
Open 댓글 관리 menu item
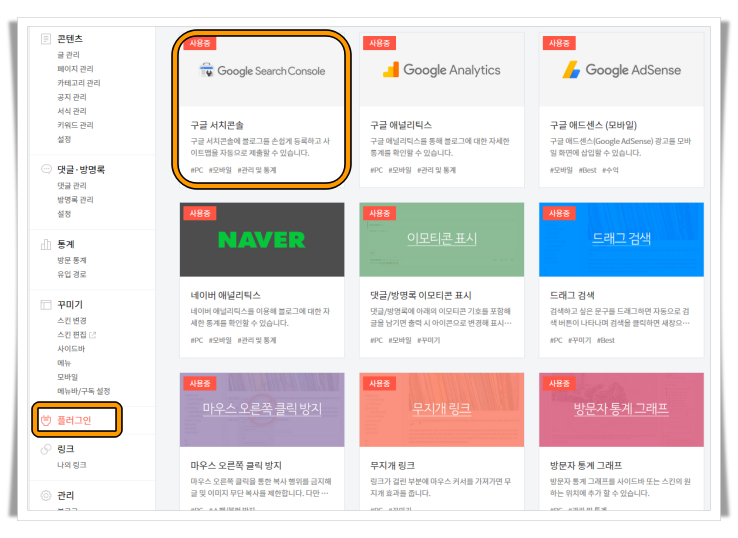[x=72, y=186]
